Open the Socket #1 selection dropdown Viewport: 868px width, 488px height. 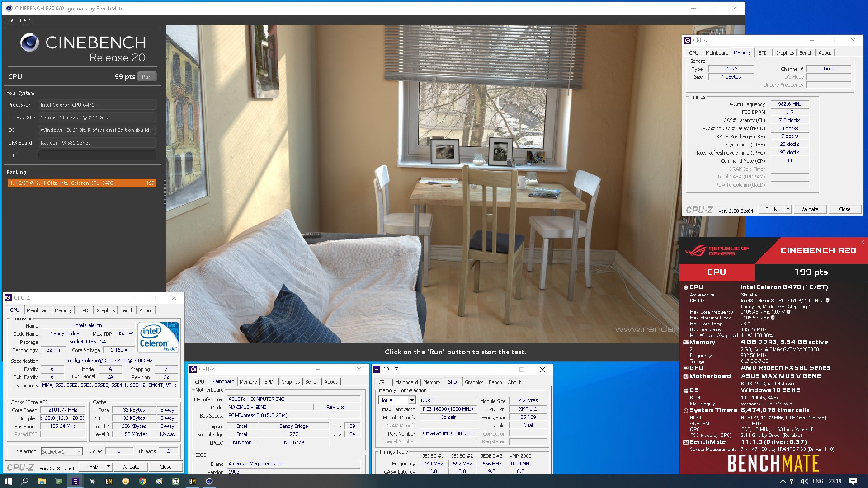[79, 451]
